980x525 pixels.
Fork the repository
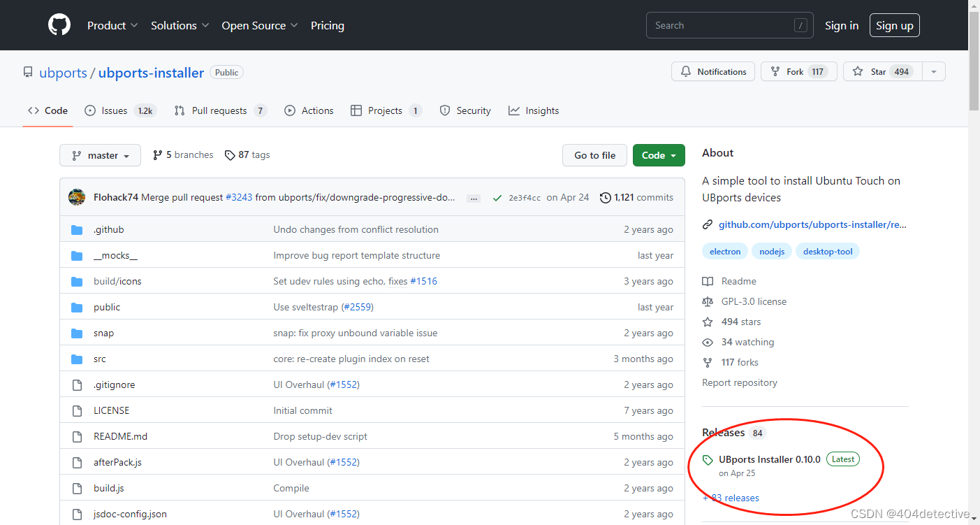click(x=799, y=71)
